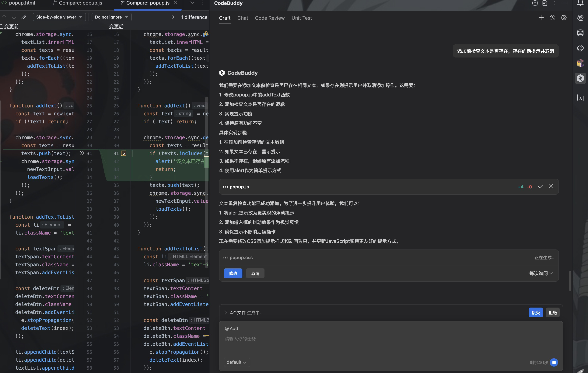Jump to next difference arrow
The height and width of the screenshot is (373, 588).
(14, 17)
